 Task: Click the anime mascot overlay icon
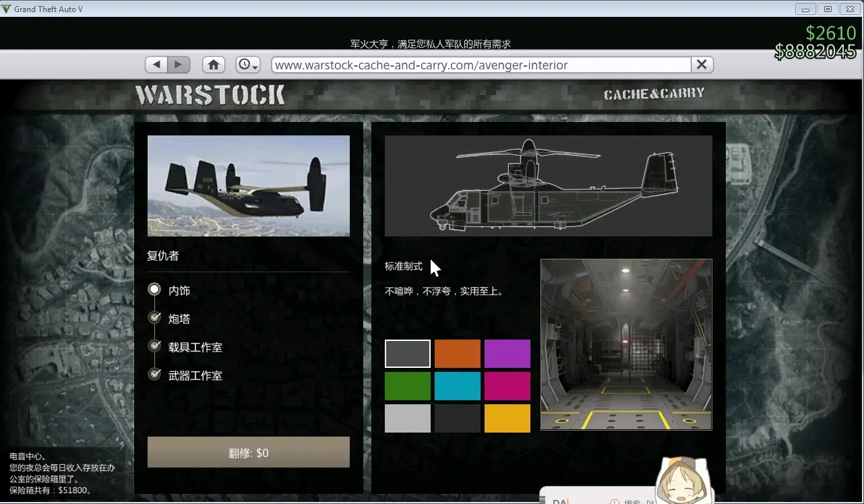(x=685, y=480)
